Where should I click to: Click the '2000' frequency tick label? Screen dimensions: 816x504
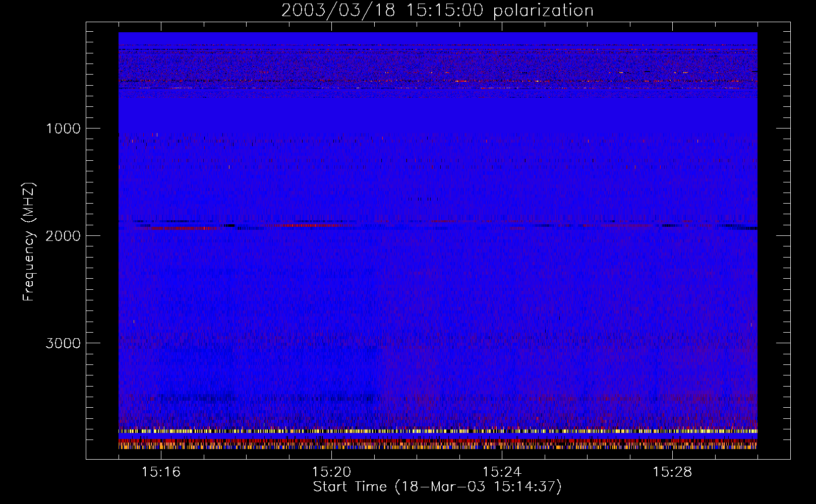[x=63, y=236]
